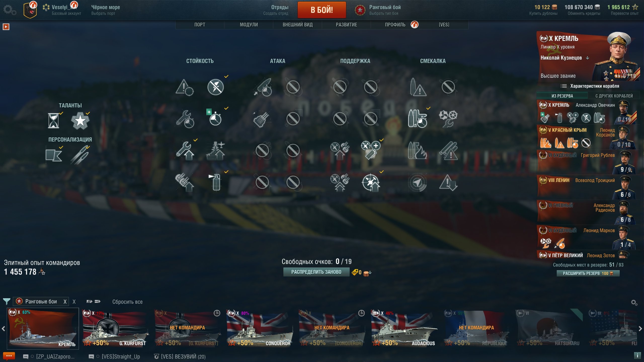Select the Conqueror ship thumbnail
This screenshot has height=362, width=644.
click(260, 328)
